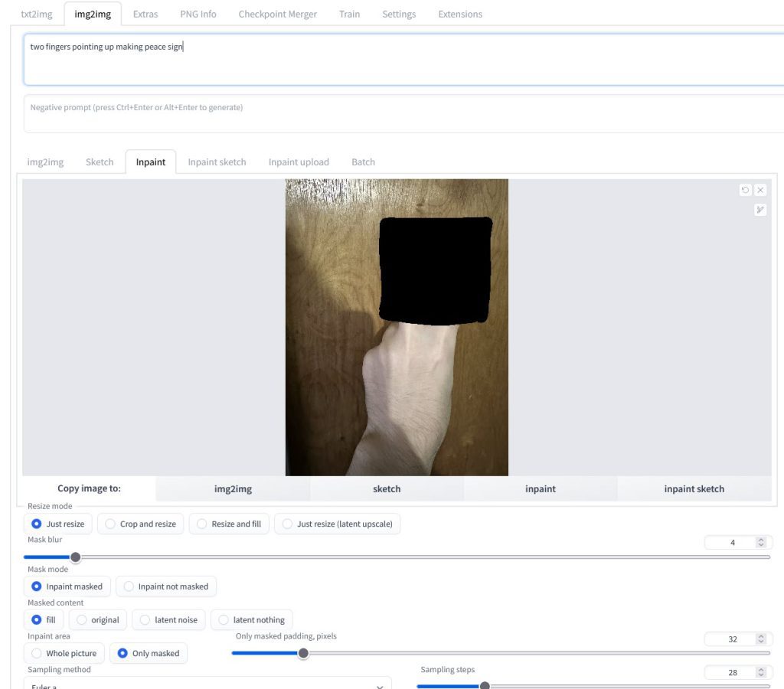Click the prompt text box
This screenshot has height=689, width=784.
(403, 60)
